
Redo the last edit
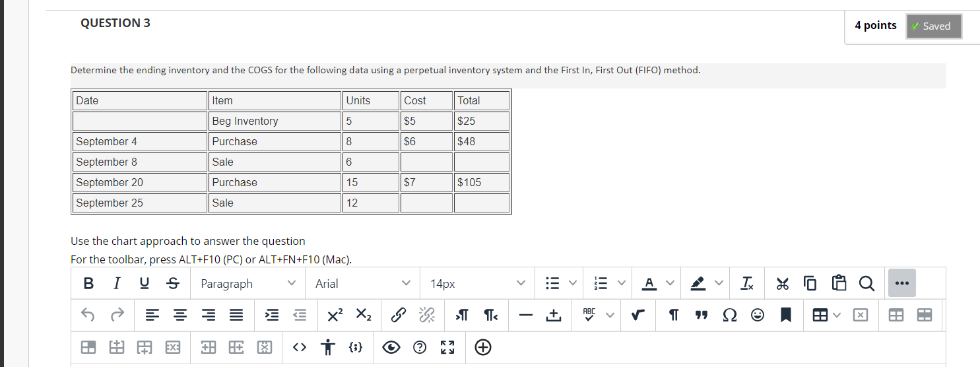pos(116,316)
